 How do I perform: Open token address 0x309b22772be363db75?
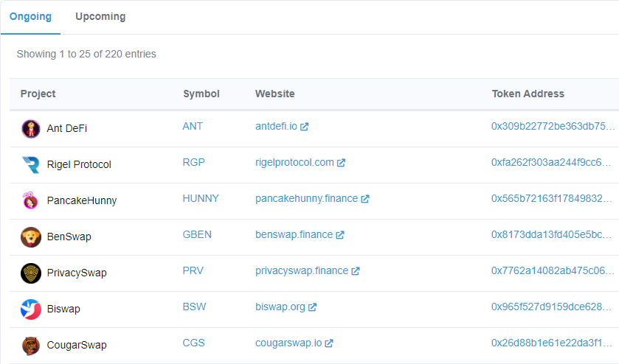click(x=553, y=126)
